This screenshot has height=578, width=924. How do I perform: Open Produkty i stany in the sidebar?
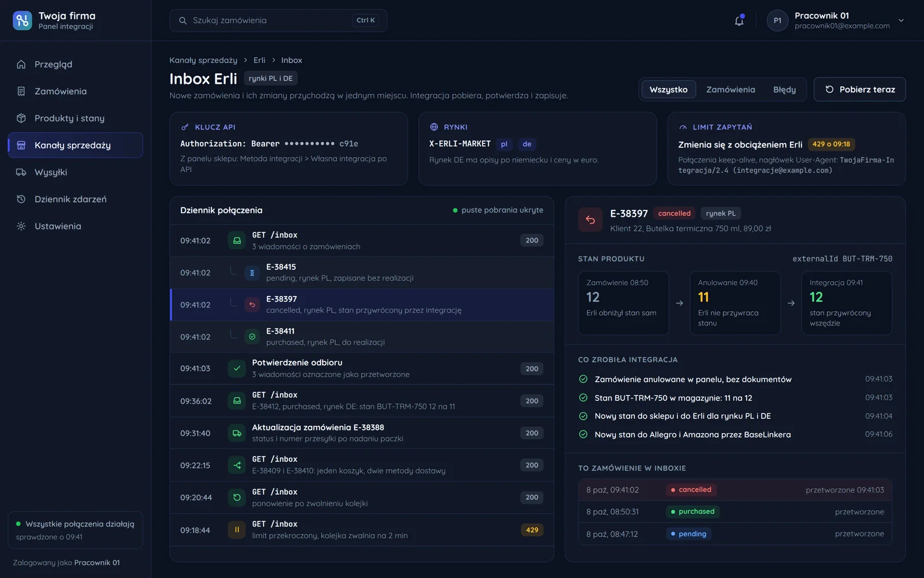pyautogui.click(x=75, y=118)
